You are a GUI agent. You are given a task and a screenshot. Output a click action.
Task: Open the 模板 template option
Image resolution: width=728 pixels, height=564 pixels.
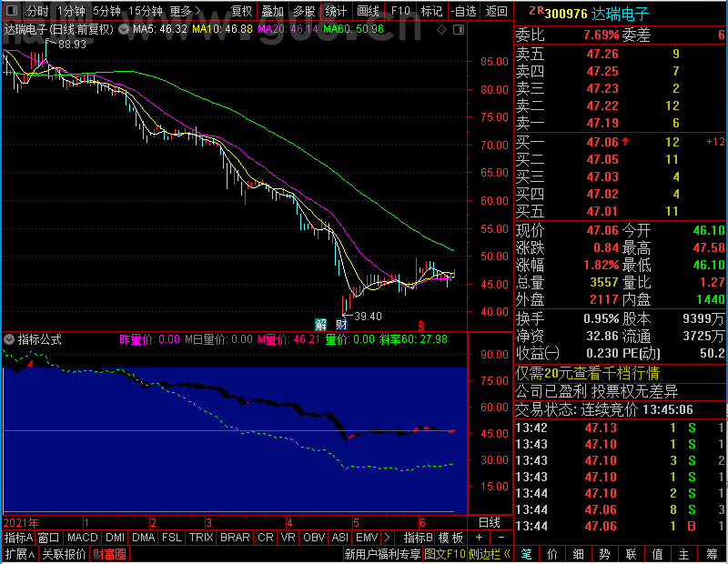coord(450,538)
